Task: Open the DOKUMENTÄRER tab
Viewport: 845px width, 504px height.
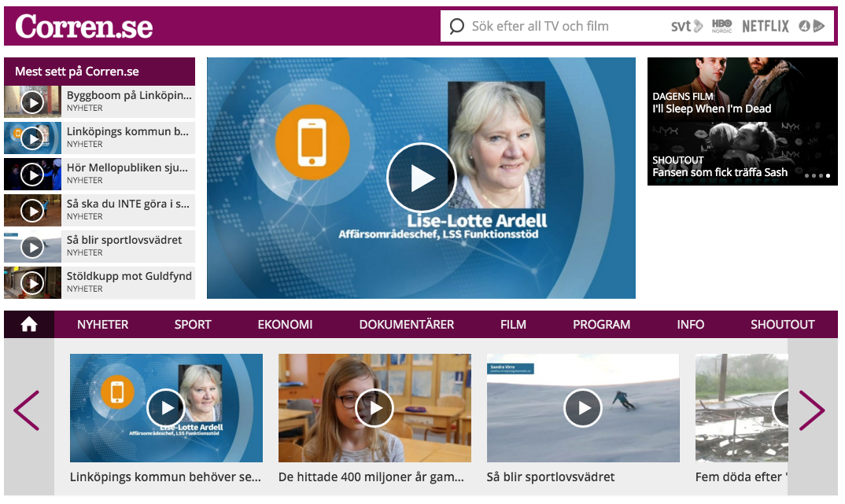Action: pyautogui.click(x=407, y=325)
